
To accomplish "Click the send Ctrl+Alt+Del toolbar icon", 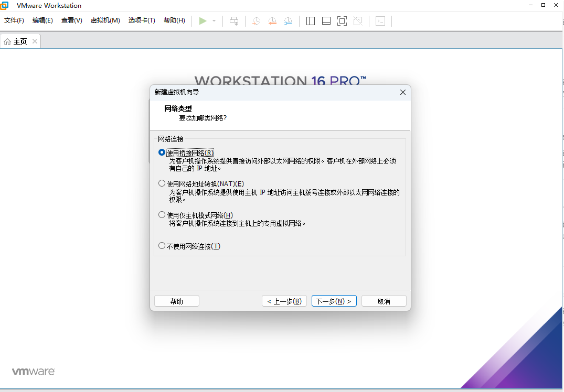I will coord(234,21).
